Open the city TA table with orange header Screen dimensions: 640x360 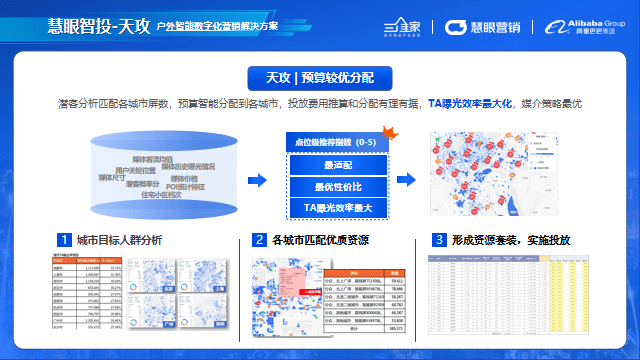(x=87, y=292)
